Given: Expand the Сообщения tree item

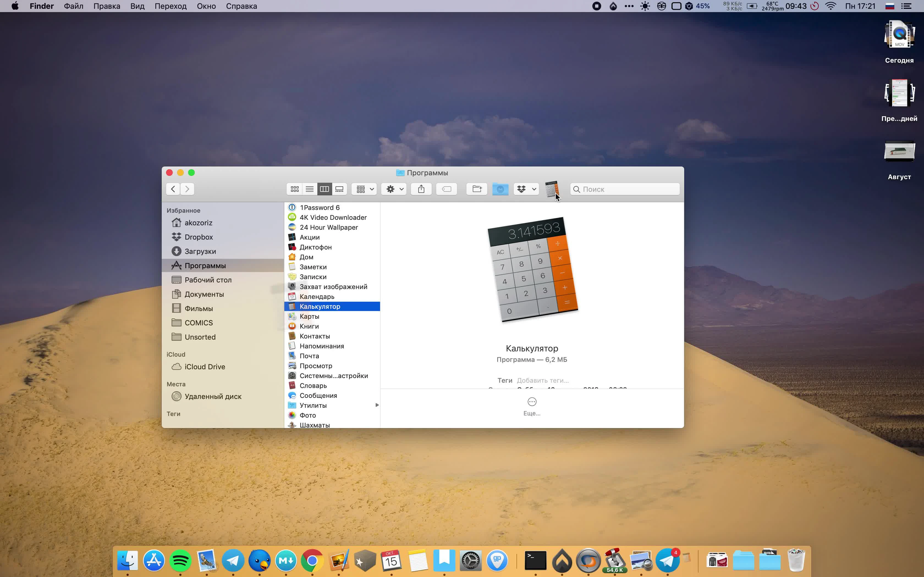Looking at the screenshot, I should [x=376, y=396].
